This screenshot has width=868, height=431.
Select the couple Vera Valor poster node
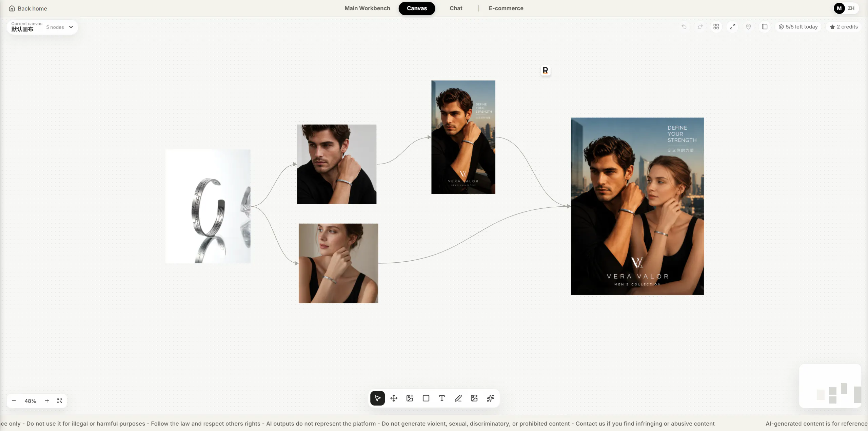point(637,206)
